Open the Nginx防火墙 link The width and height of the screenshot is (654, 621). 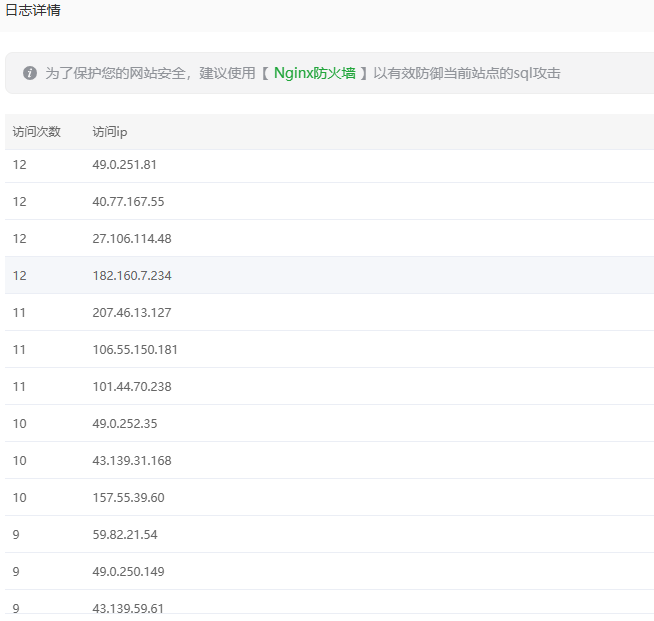[x=314, y=73]
